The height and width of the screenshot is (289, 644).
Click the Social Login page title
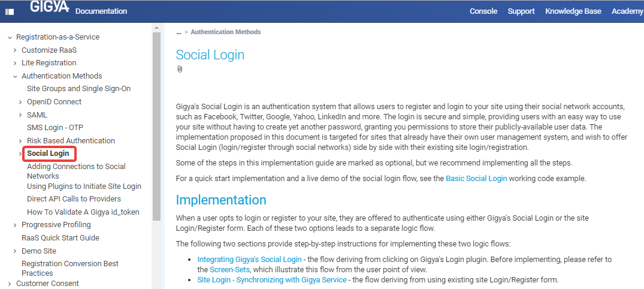(210, 55)
